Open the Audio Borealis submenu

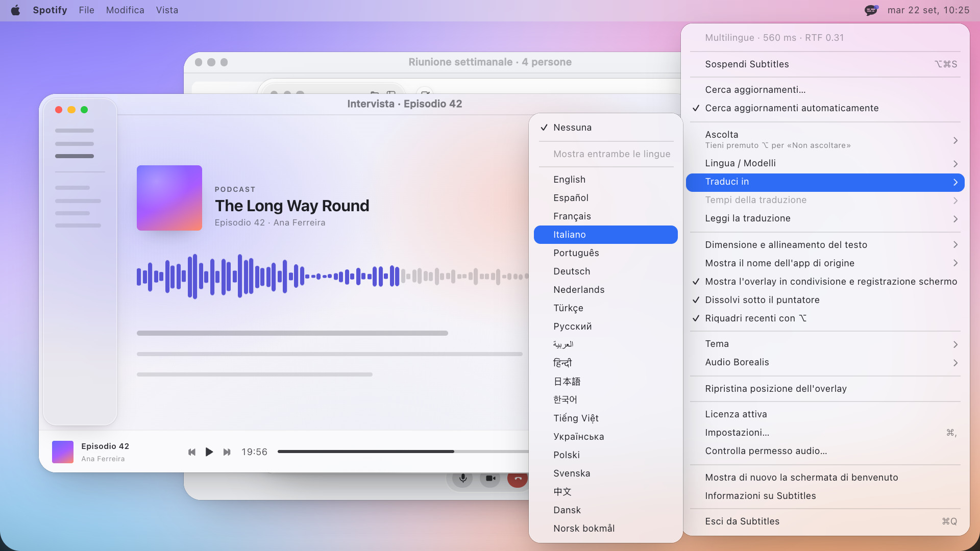(825, 362)
